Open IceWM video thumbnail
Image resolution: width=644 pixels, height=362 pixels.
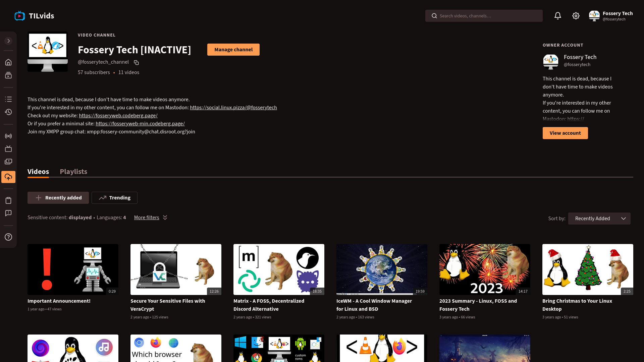point(382,269)
